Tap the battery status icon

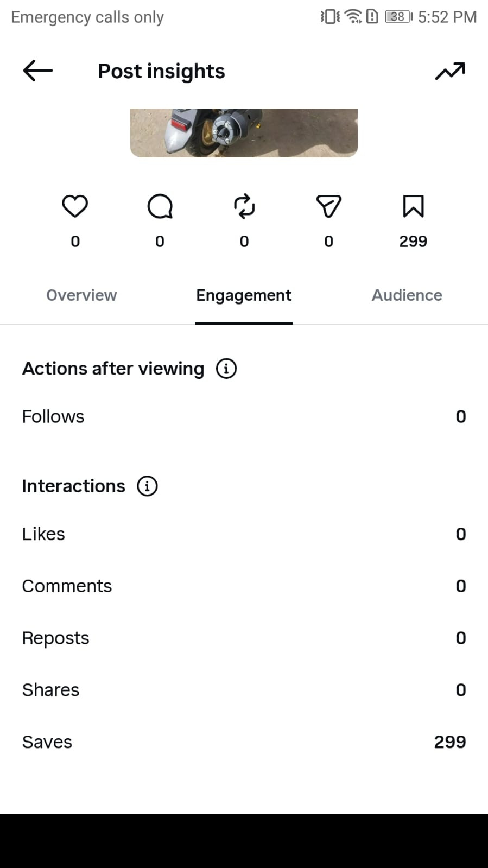(399, 17)
